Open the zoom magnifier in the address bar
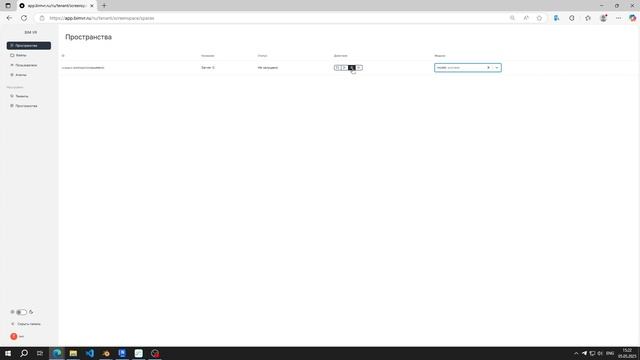The height and width of the screenshot is (360, 640). (512, 18)
